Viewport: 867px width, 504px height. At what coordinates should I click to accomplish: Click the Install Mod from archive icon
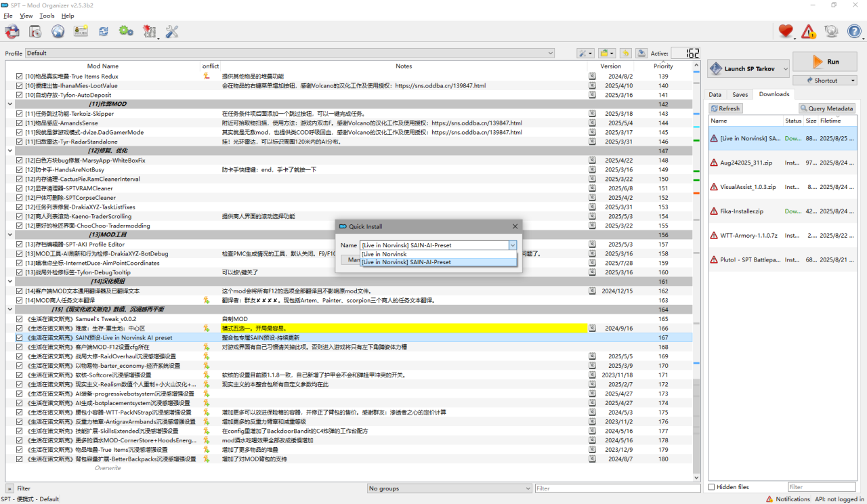[x=12, y=31]
